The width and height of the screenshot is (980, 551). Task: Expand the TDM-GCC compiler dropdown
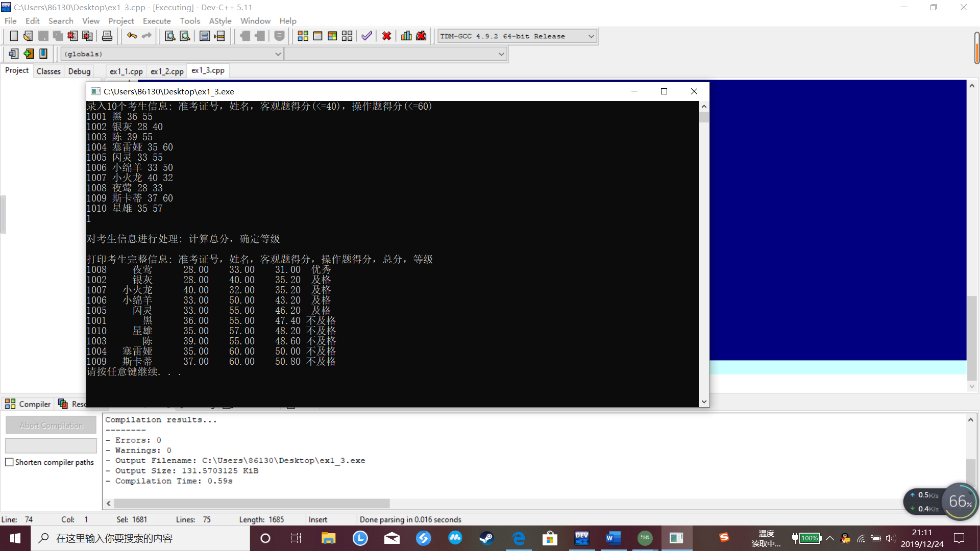click(591, 36)
